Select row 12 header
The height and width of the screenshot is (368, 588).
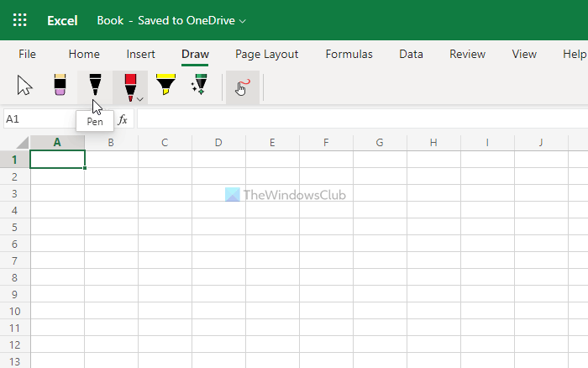coord(14,344)
